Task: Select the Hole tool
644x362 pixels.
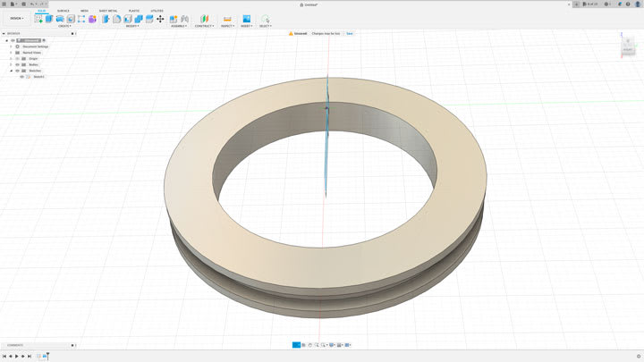Action: (71, 19)
